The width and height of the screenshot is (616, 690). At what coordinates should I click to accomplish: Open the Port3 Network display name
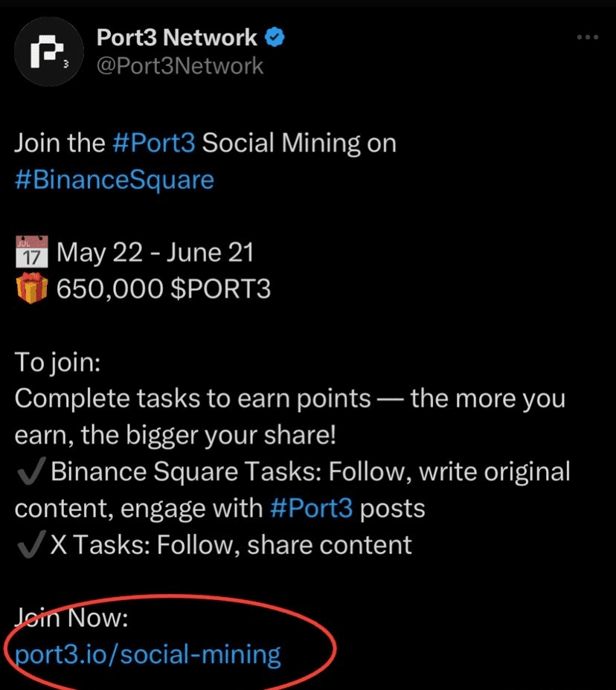176,37
